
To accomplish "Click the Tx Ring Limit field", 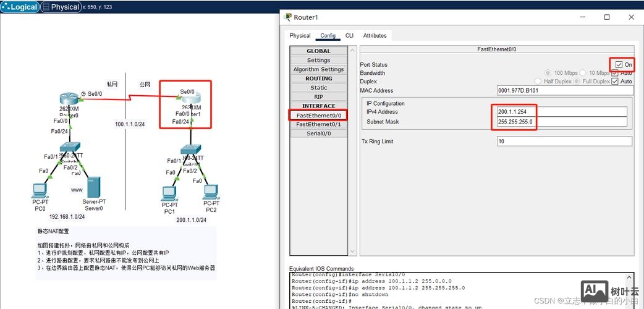I will point(564,142).
